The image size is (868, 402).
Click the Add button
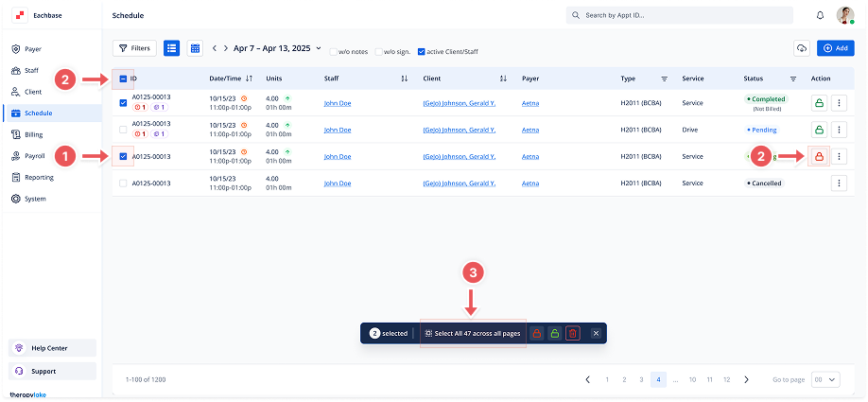pyautogui.click(x=837, y=48)
